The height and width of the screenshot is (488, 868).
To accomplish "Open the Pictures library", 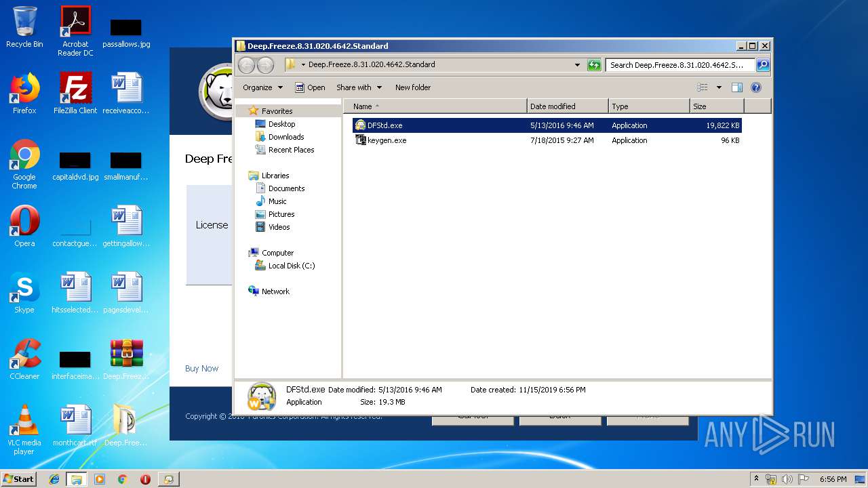I will pyautogui.click(x=281, y=214).
